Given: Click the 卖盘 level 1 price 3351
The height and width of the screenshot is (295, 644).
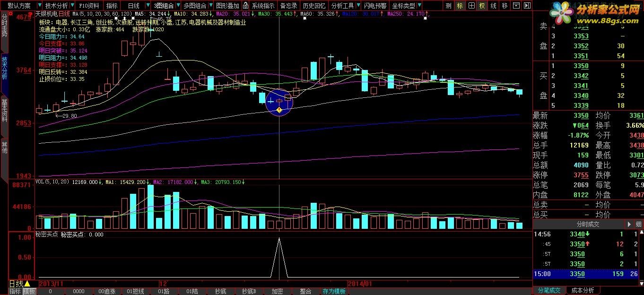Looking at the screenshot, I should click(581, 56).
